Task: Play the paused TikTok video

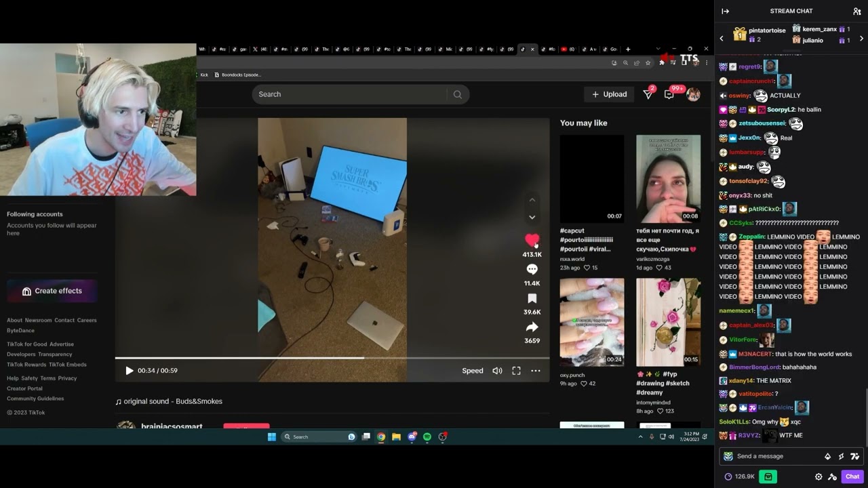Action: pyautogui.click(x=129, y=371)
